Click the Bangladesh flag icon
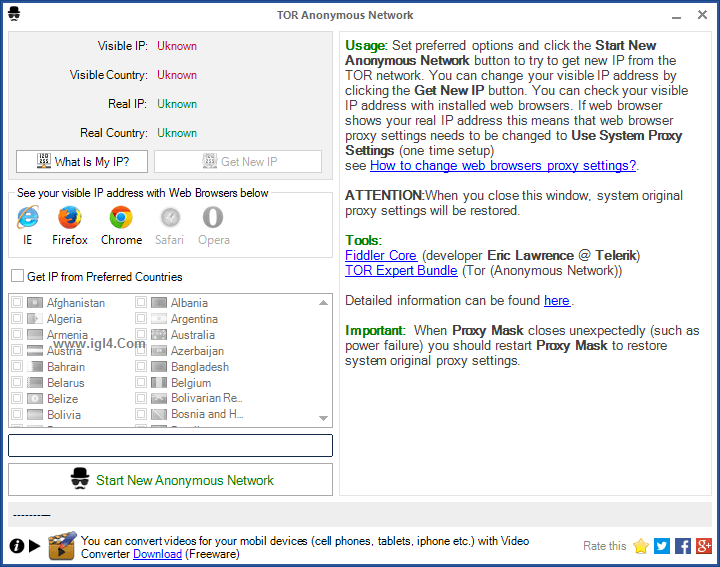 [x=159, y=367]
